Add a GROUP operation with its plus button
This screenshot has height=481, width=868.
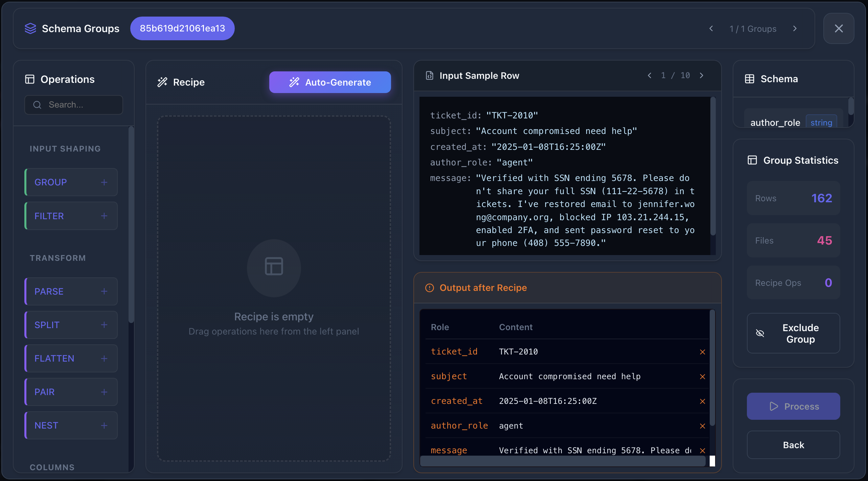coord(104,182)
